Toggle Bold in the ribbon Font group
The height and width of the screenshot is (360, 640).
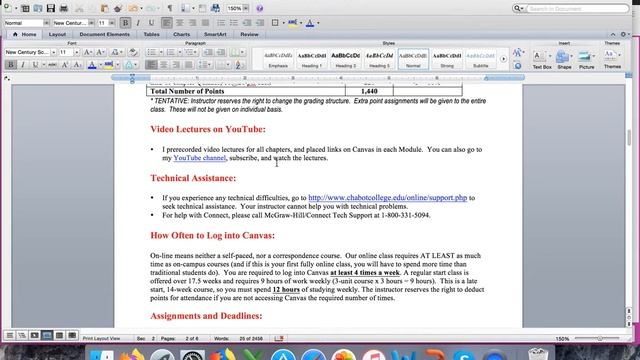11,65
